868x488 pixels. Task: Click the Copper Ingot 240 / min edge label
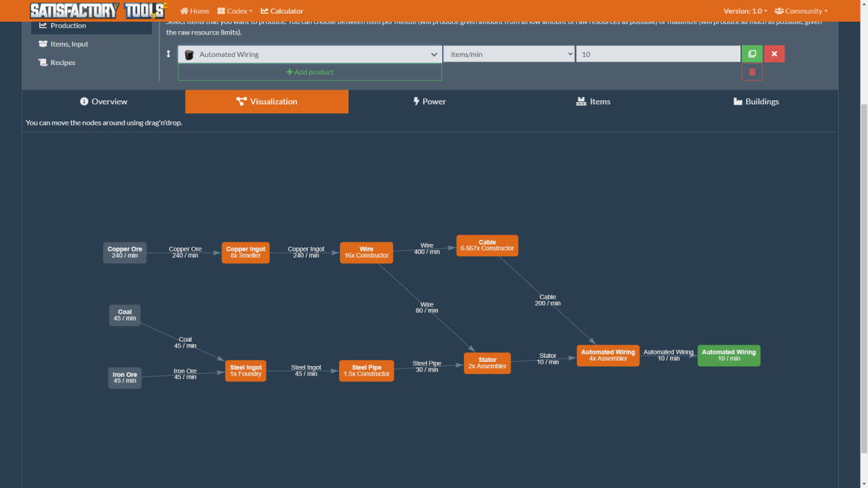[306, 252]
